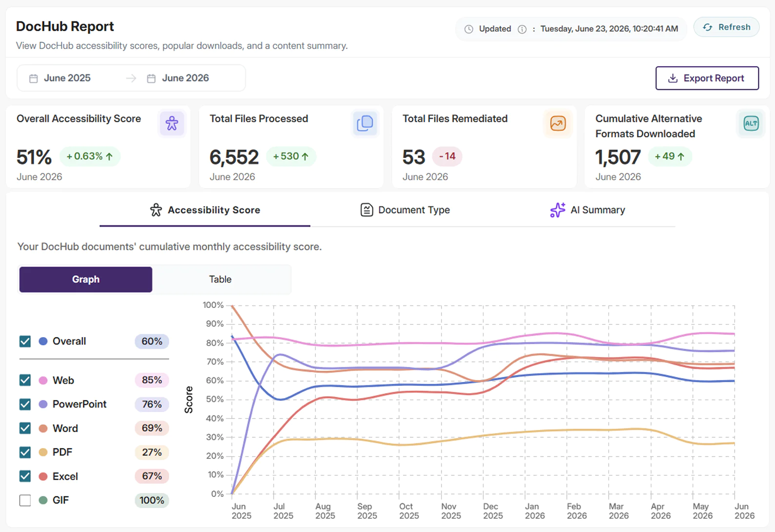Switch to the Document Type tab

tap(405, 210)
